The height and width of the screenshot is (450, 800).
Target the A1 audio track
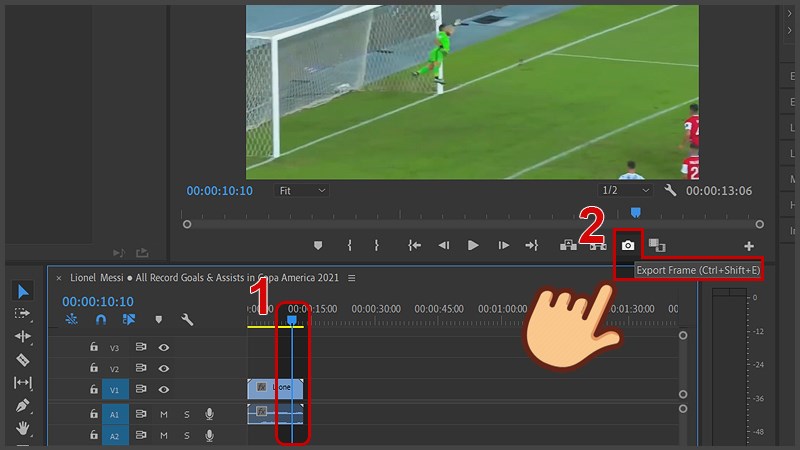pos(115,414)
